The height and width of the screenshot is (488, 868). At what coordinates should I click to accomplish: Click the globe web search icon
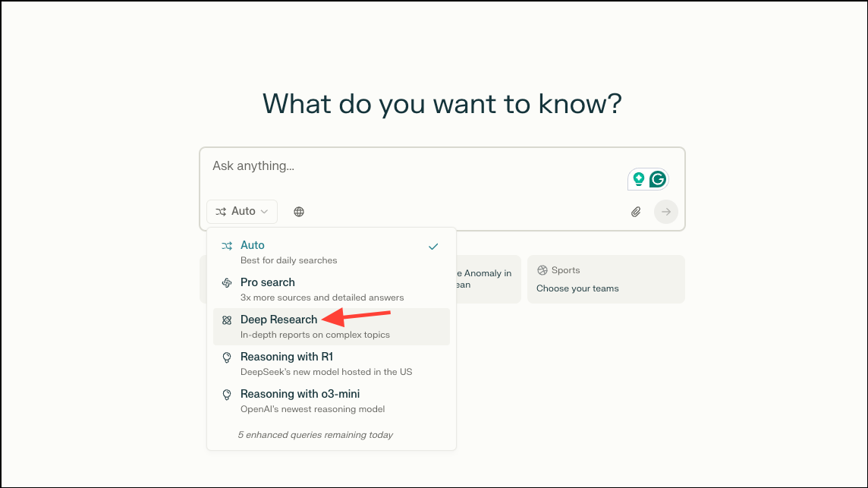click(x=299, y=211)
